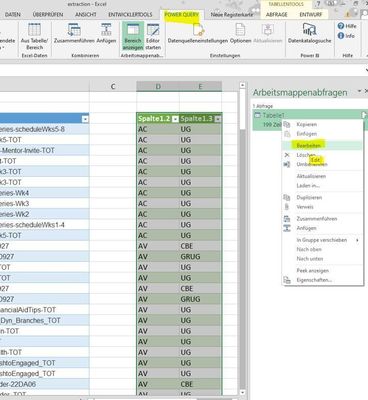Launch Editor starten in the ribbon

pyautogui.click(x=153, y=37)
